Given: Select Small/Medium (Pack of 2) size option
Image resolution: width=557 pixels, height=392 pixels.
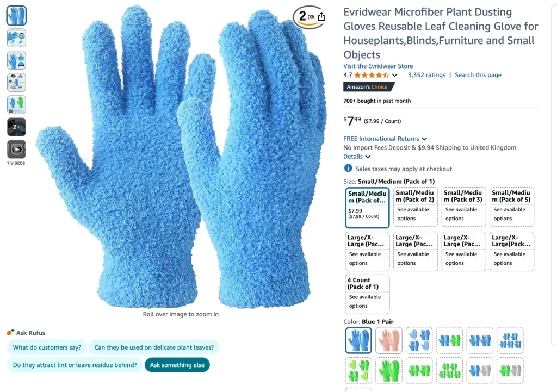Looking at the screenshot, I should point(415,207).
